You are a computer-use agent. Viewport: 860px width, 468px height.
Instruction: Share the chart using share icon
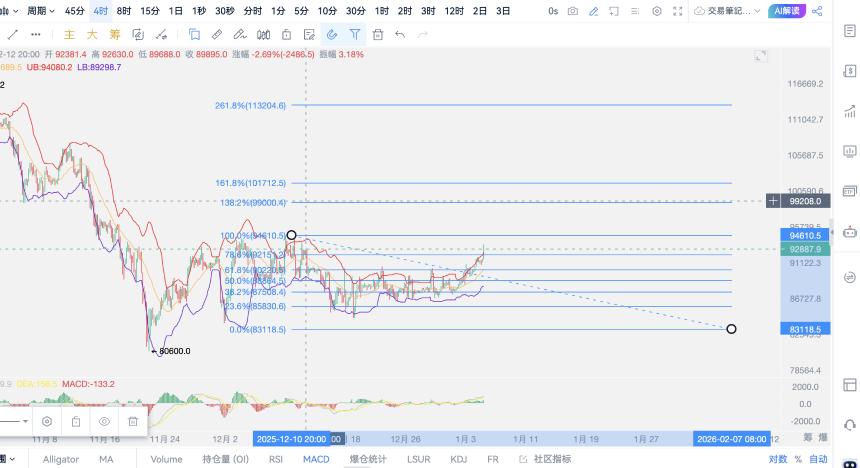tap(817, 11)
